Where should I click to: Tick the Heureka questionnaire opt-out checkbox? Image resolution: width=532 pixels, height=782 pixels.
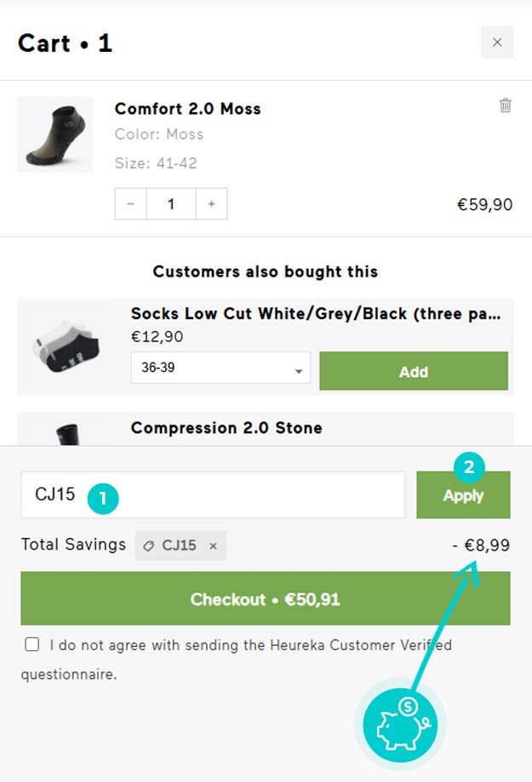click(32, 644)
